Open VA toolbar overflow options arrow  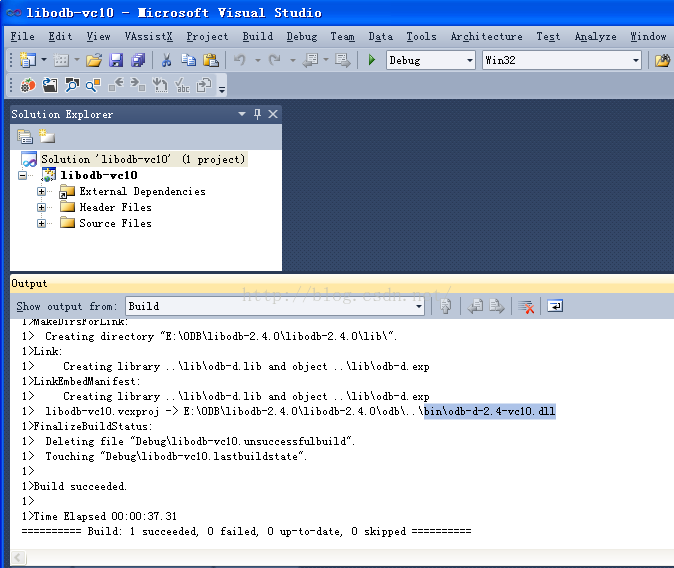coord(222,89)
